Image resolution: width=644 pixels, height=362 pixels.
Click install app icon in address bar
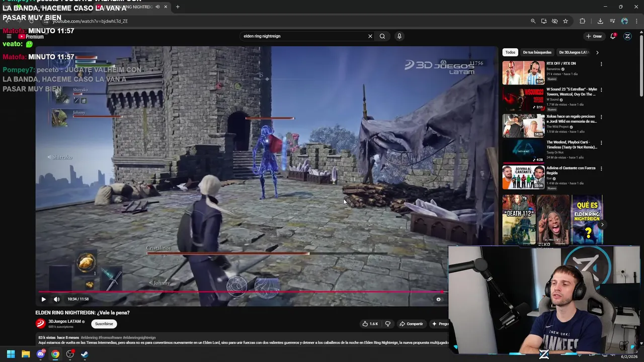(544, 21)
